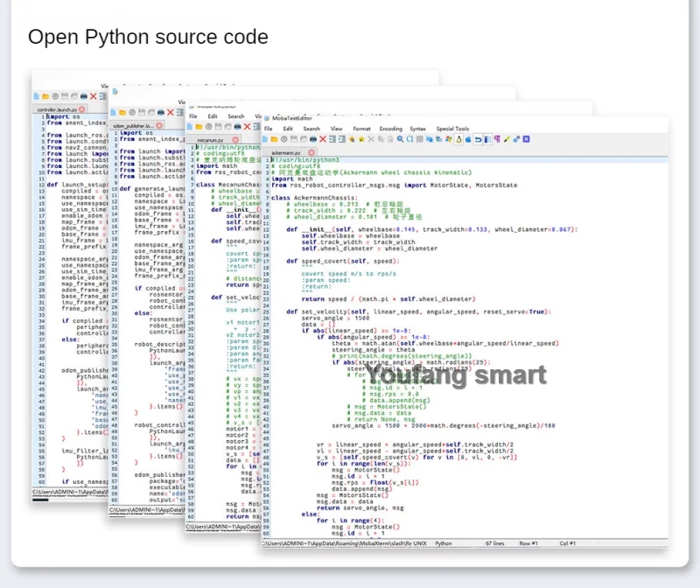Click the blue X exit icon
This screenshot has height=588, width=700.
coord(527,139)
